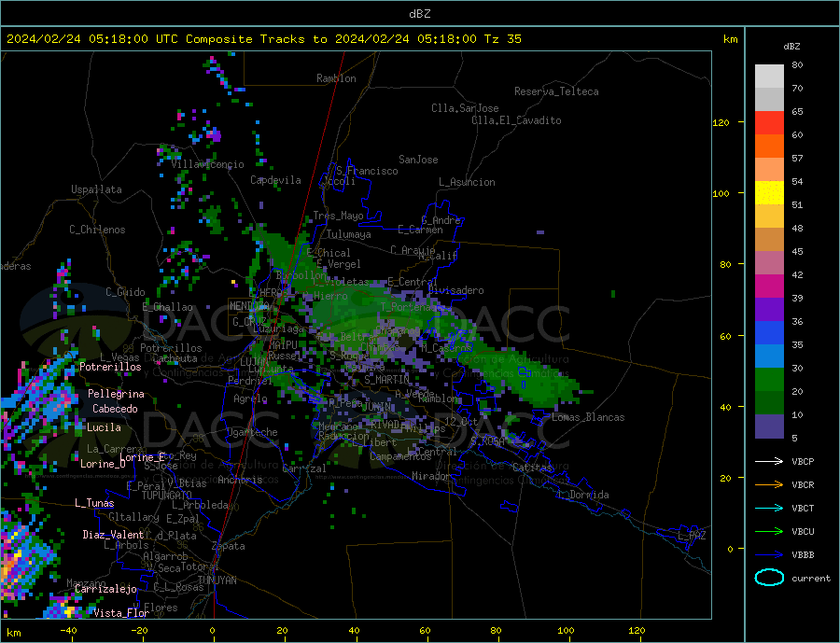Click the Tres_Mayo map label
This screenshot has height=643, width=840.
click(338, 216)
